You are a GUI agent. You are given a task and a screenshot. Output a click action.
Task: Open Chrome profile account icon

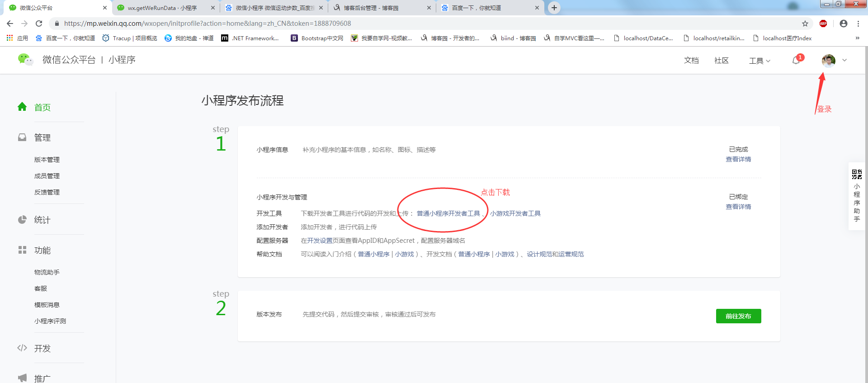tap(844, 24)
